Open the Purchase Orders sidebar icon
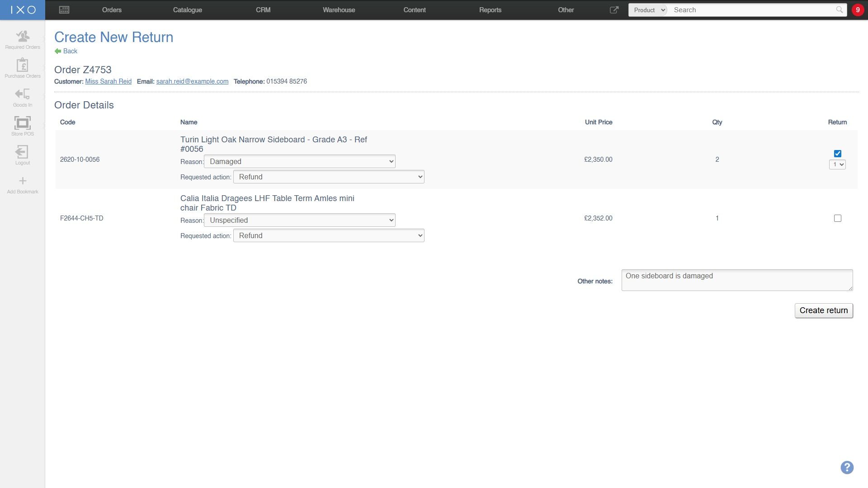 click(23, 65)
